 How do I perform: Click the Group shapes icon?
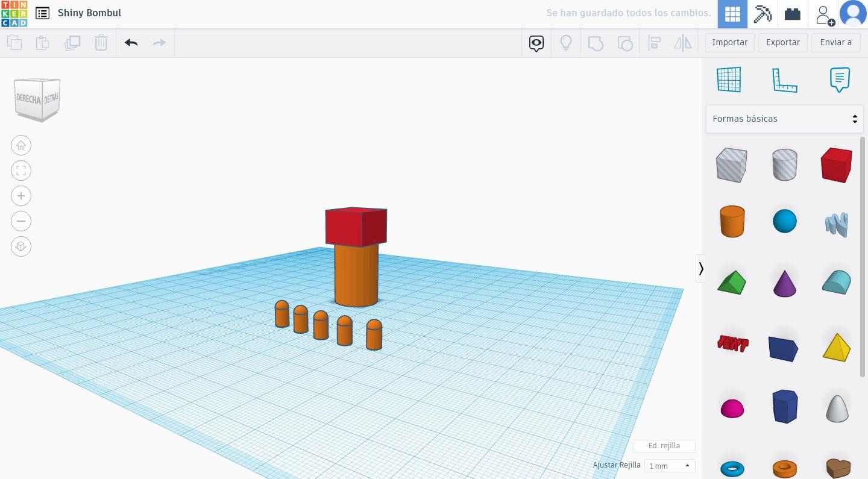coord(596,43)
